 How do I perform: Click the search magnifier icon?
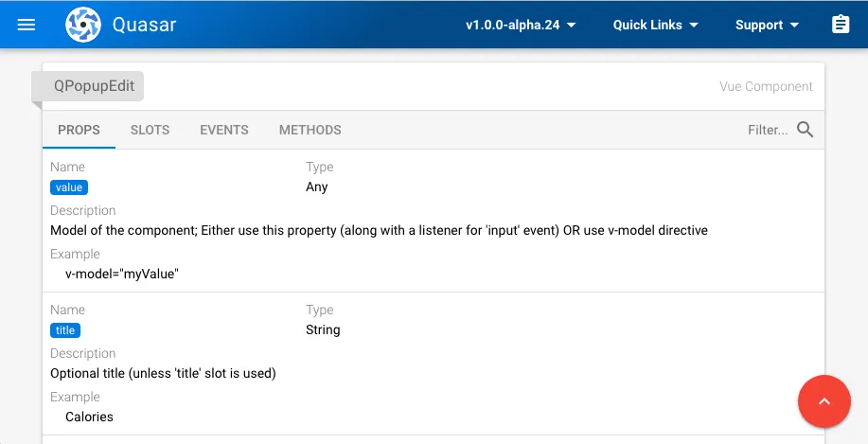click(x=805, y=130)
